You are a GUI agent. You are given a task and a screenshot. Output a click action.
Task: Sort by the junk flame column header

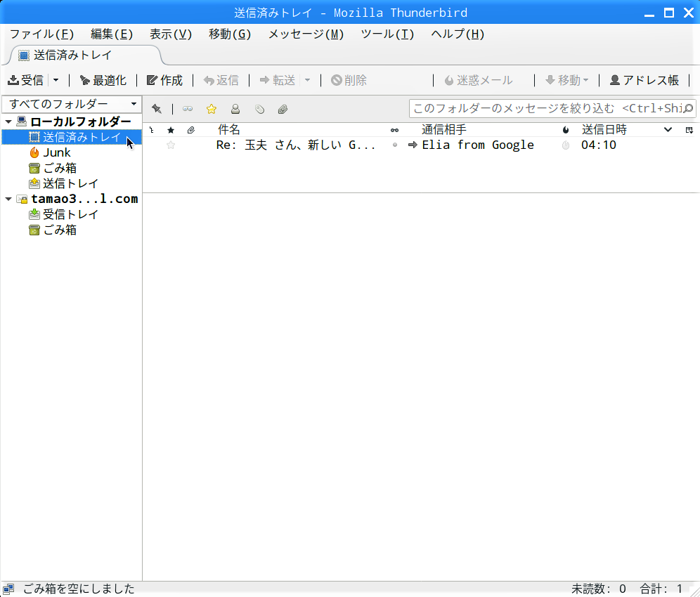click(566, 130)
